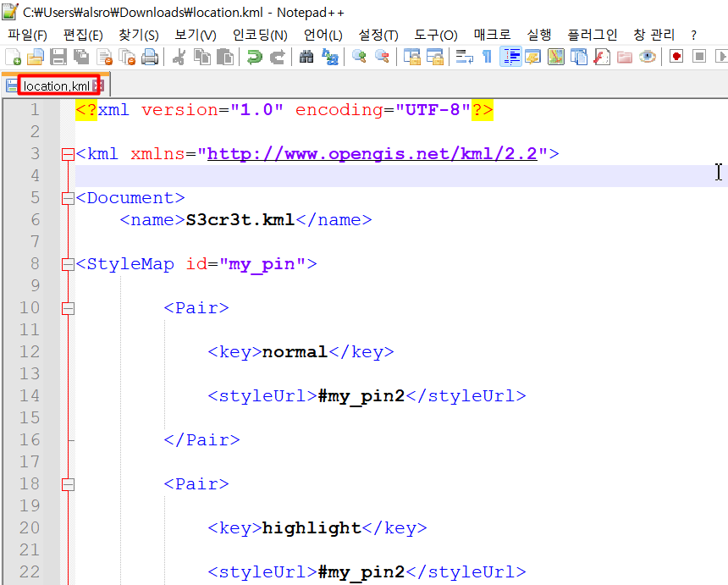Collapse the StyleMap fold at line 8
The width and height of the screenshot is (728, 585).
tap(69, 264)
